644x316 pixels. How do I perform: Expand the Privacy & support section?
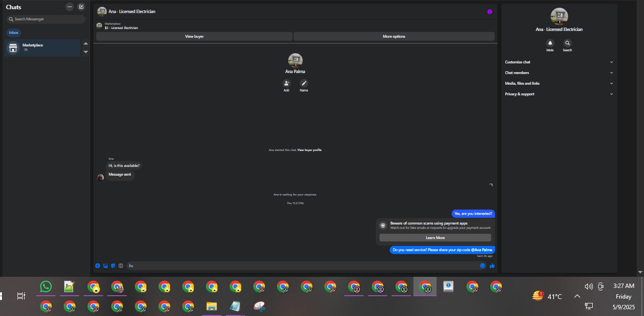pos(559,94)
